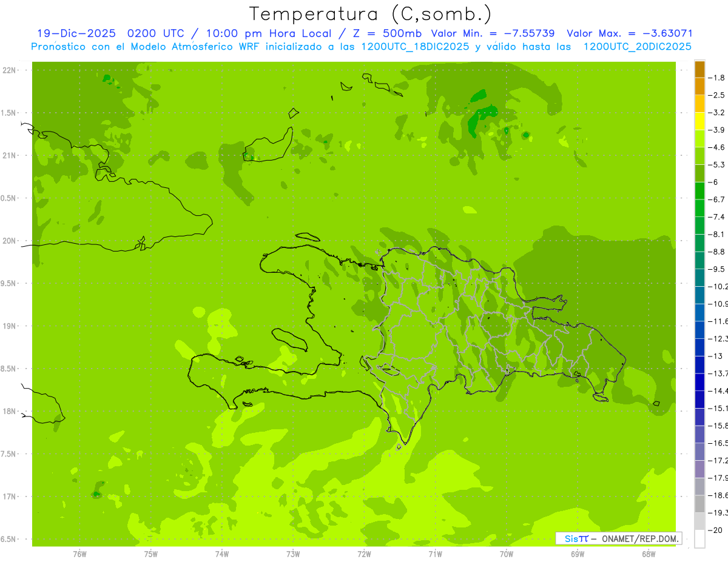Click the "Temperatura (C,somb.)" title

click(x=371, y=14)
